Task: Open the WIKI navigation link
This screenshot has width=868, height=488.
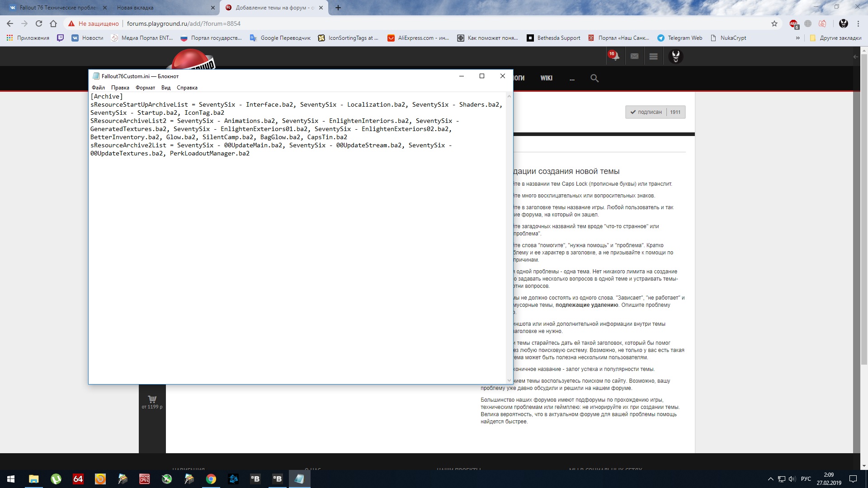Action: pyautogui.click(x=546, y=78)
